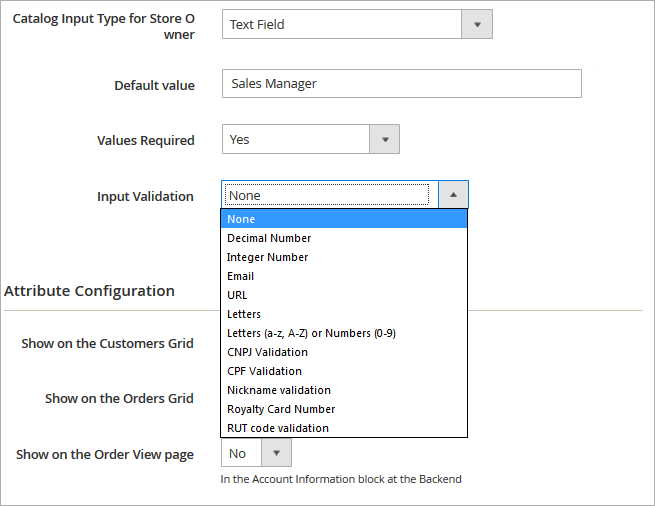This screenshot has width=655, height=506.
Task: Select CNPJ Validation option
Action: (x=267, y=352)
